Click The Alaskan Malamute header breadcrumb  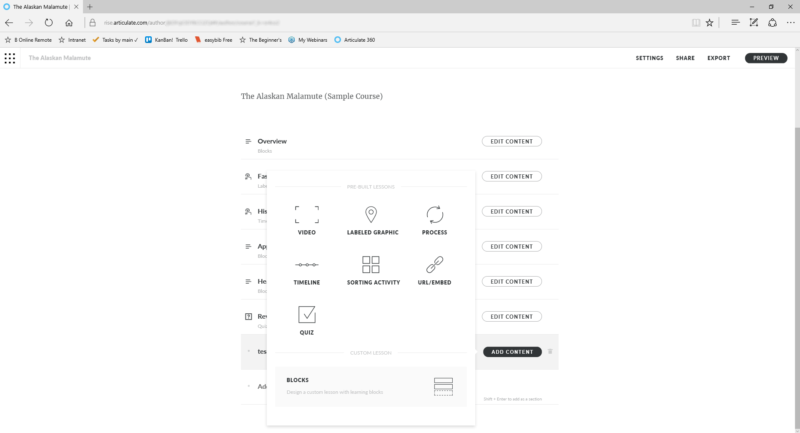60,58
